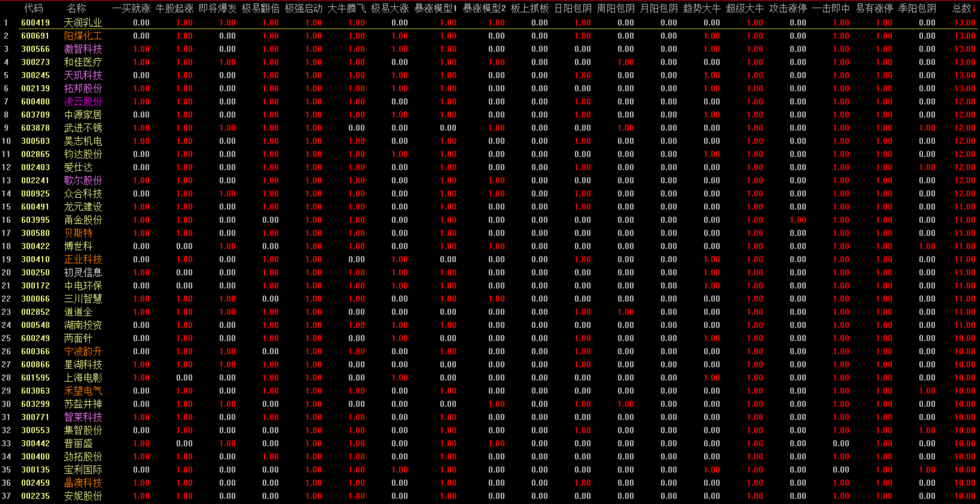This screenshot has width=980, height=504.
Task: Select stock 苏盐井神
Action: pos(83,404)
